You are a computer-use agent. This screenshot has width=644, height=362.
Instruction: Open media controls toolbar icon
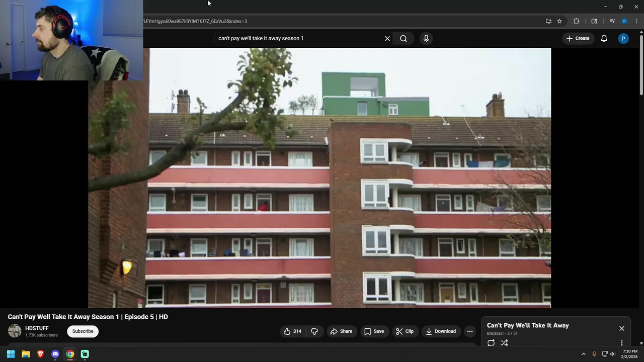612,21
